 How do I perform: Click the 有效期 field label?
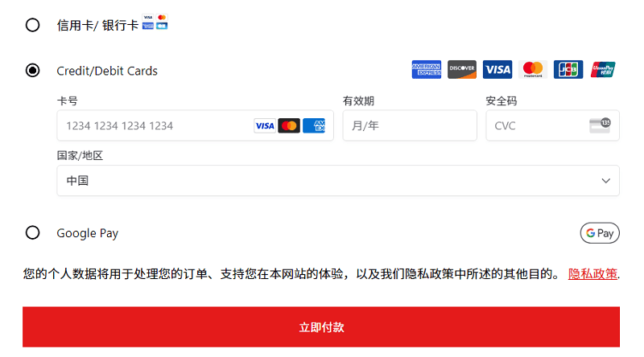point(358,101)
